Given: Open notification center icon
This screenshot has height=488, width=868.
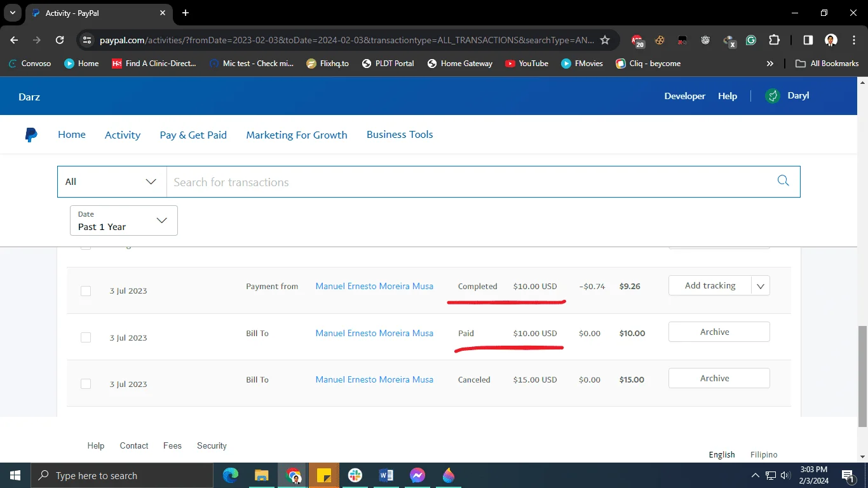Looking at the screenshot, I should click(x=848, y=475).
